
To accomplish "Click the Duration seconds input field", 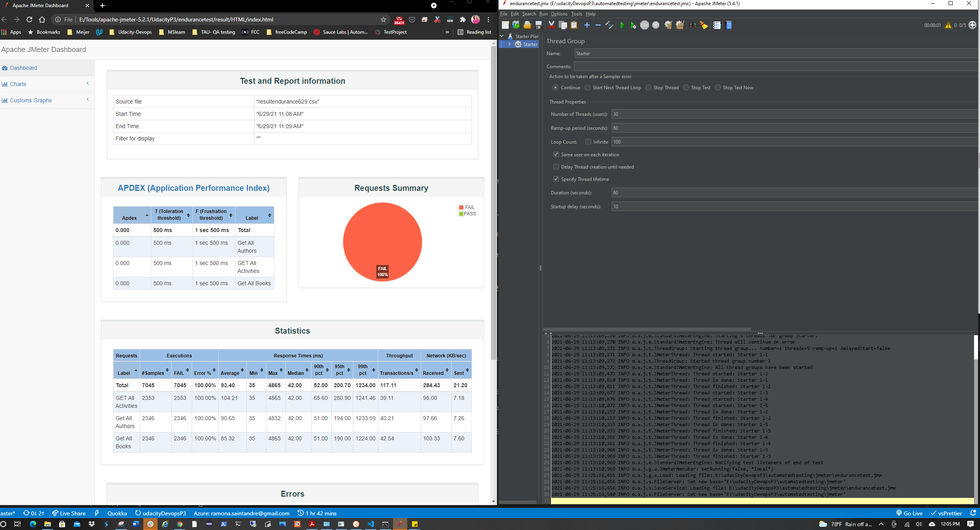I will pos(675,193).
